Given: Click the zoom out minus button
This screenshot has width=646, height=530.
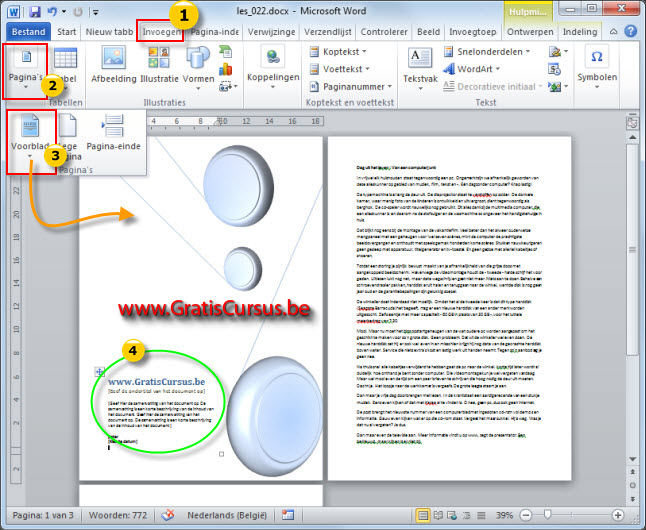Looking at the screenshot, I should click(x=526, y=515).
